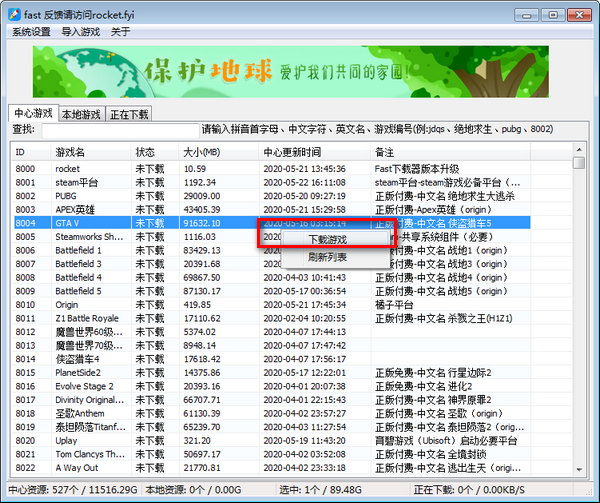
Task: Sort by 游戏名 column header
Action: 90,152
